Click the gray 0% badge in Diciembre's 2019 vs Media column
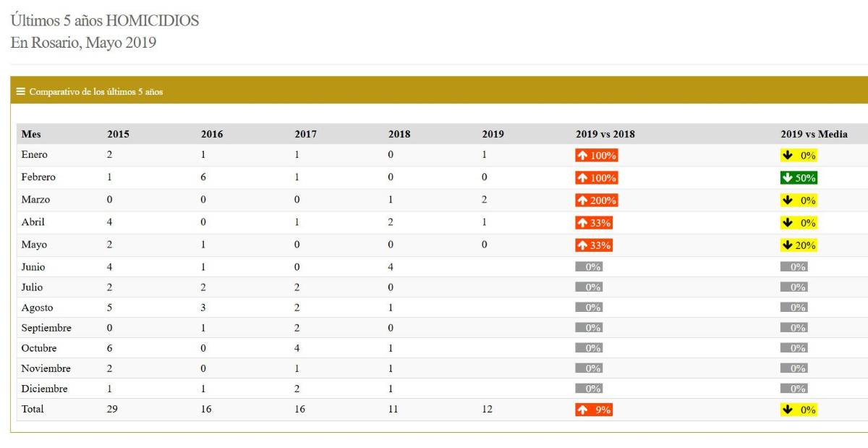The width and height of the screenshot is (868, 448). pyautogui.click(x=793, y=389)
